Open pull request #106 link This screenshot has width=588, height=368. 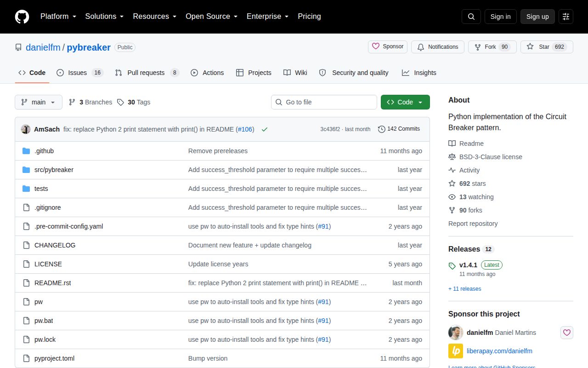coord(245,129)
